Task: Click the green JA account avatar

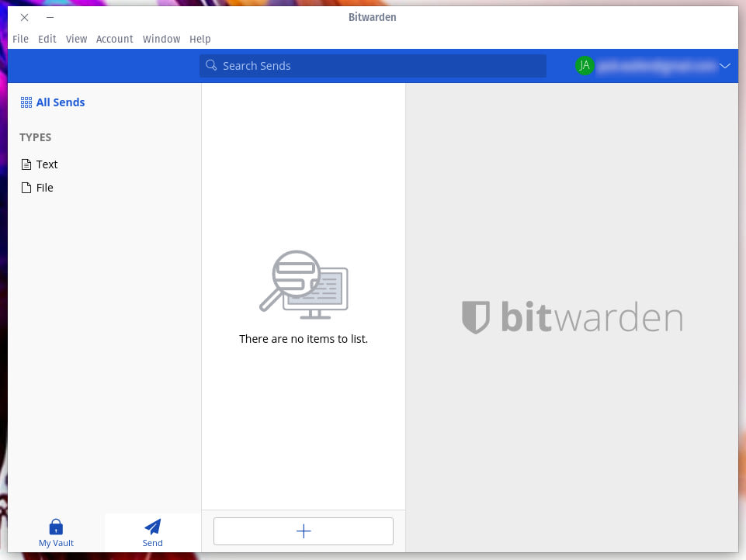Action: (x=585, y=65)
